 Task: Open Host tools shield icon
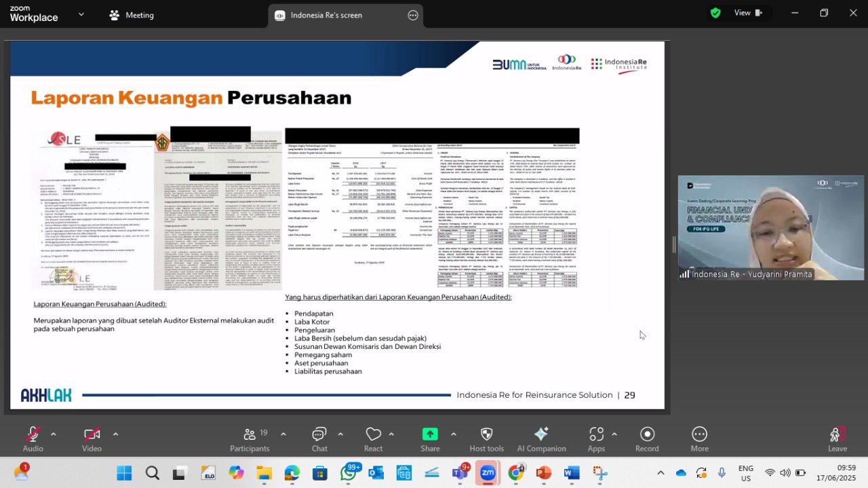tap(486, 438)
